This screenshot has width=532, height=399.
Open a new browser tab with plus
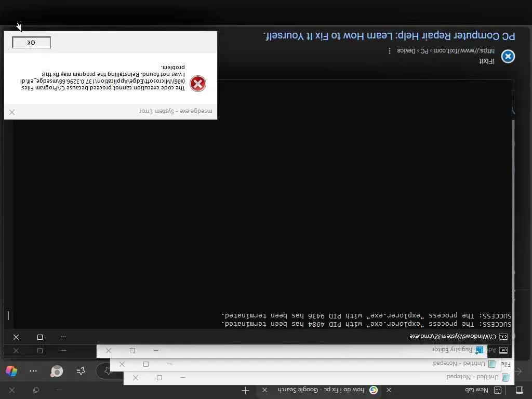click(x=245, y=391)
